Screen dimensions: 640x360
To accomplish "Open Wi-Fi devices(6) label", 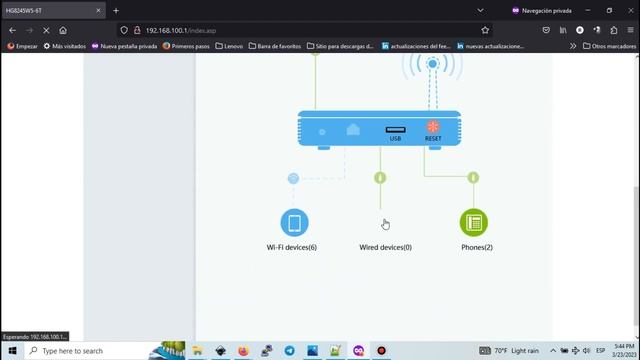I will (292, 247).
